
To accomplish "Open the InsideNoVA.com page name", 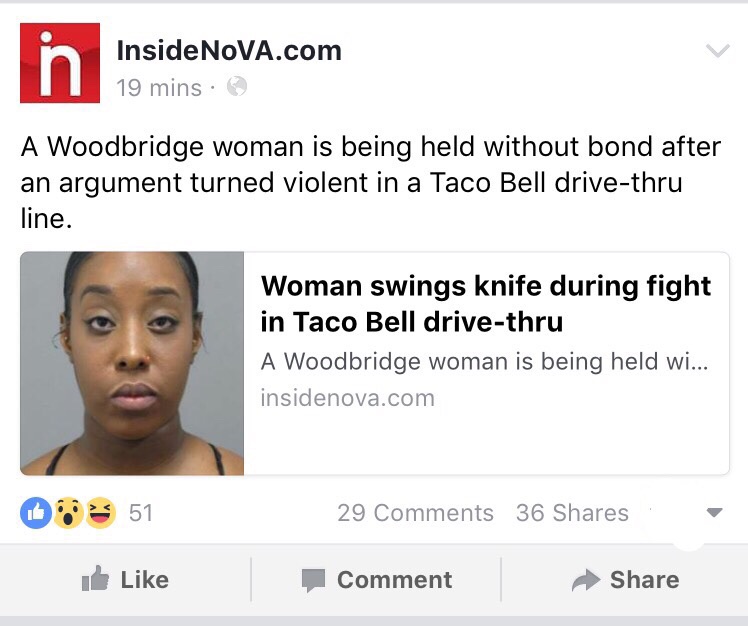I will tap(229, 50).
